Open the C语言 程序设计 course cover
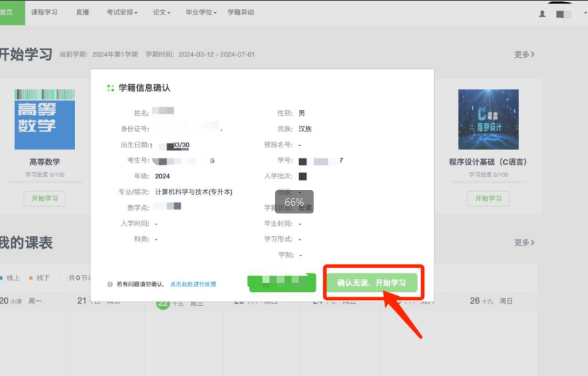588x376 pixels. [x=488, y=120]
